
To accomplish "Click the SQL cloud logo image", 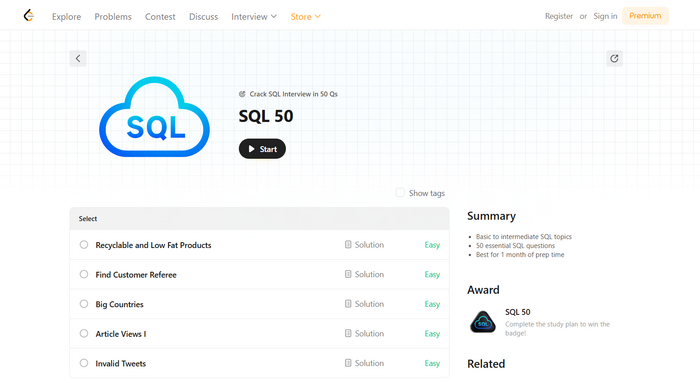I will (x=154, y=117).
